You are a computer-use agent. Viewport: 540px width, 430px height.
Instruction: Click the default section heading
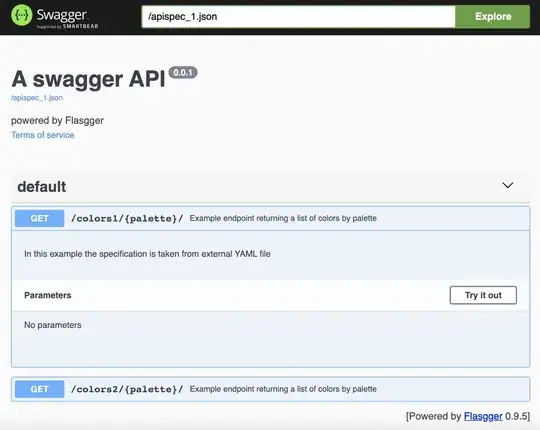click(x=42, y=187)
